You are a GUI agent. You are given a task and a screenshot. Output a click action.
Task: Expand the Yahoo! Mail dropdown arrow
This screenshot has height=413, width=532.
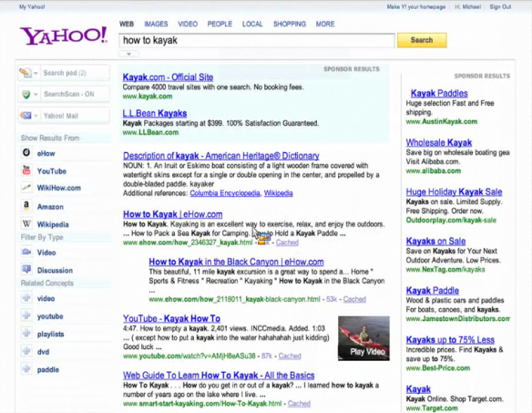pyautogui.click(x=36, y=116)
